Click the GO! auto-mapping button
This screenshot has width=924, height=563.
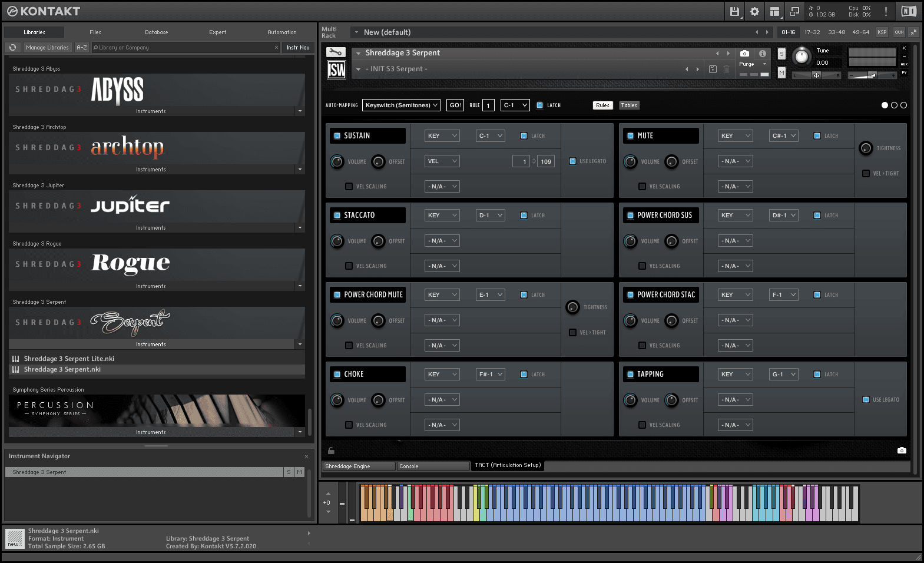tap(455, 105)
